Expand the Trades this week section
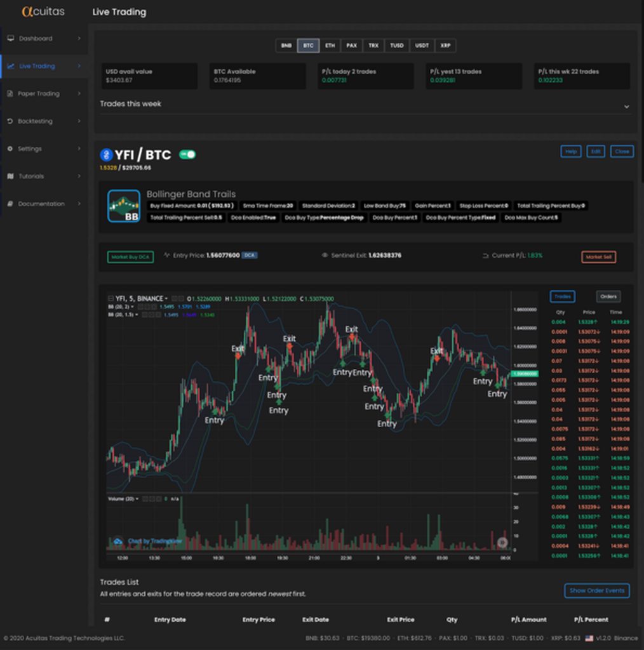 (627, 107)
